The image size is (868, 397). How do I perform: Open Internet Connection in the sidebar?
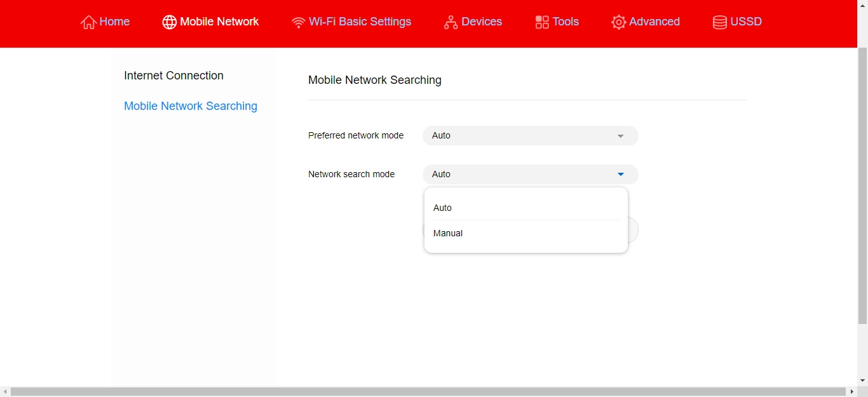(x=173, y=76)
